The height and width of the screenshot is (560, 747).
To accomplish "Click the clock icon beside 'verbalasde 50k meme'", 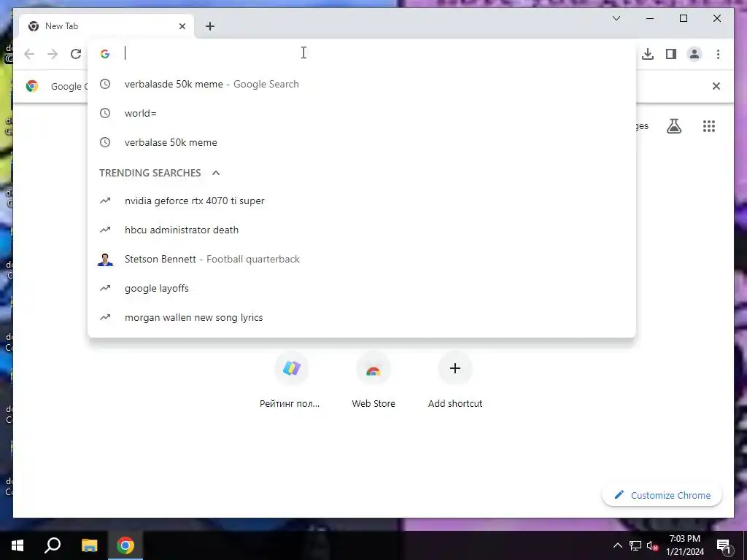I will coord(105,85).
